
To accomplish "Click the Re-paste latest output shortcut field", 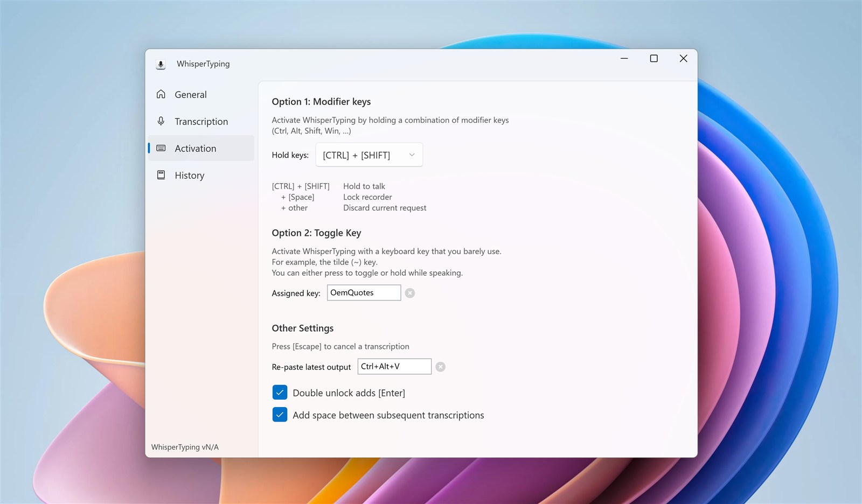I will (394, 366).
